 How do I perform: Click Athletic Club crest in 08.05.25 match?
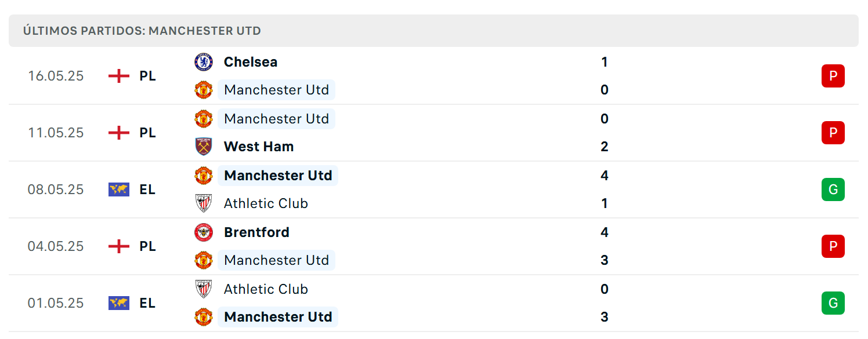(x=204, y=203)
